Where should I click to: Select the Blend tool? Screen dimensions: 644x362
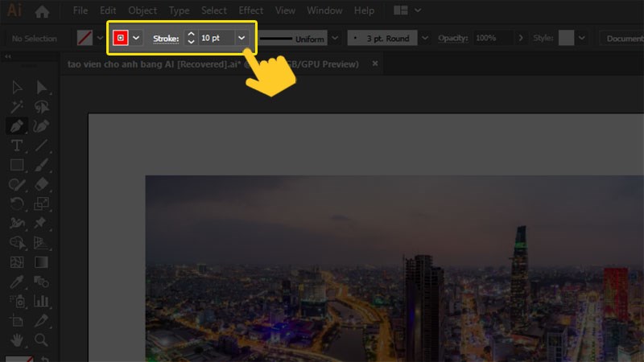pyautogui.click(x=41, y=282)
